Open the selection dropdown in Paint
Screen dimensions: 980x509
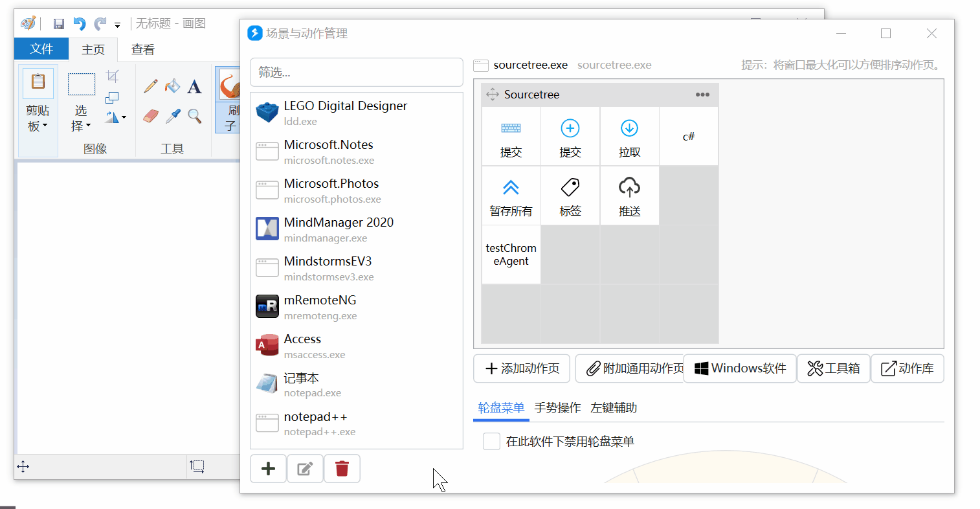tap(81, 119)
